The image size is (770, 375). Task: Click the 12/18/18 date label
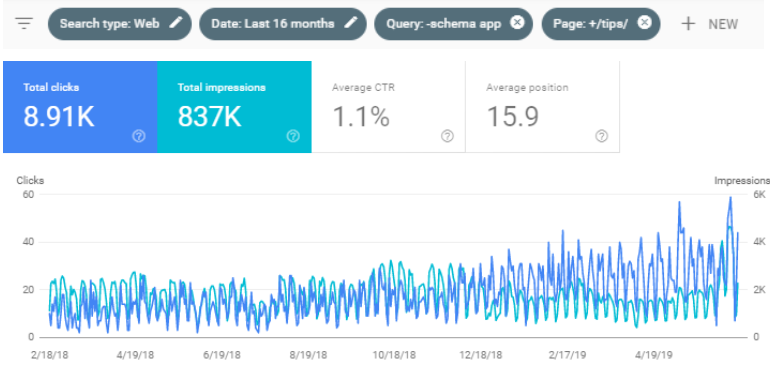coord(482,355)
